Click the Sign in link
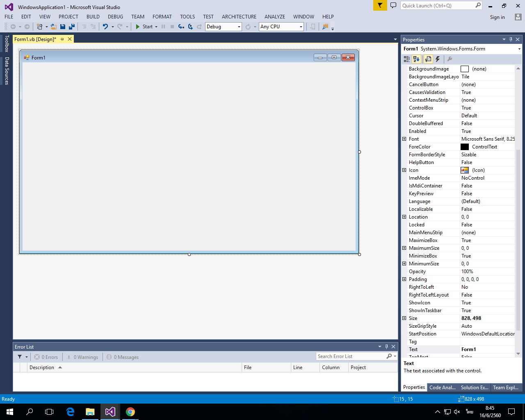525x420 pixels. tap(497, 17)
